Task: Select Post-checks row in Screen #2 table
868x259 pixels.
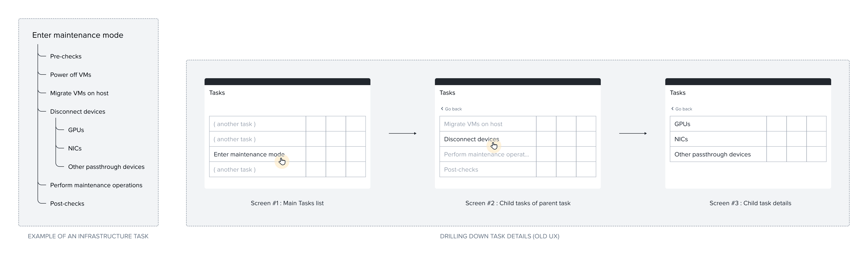Action: click(x=518, y=169)
